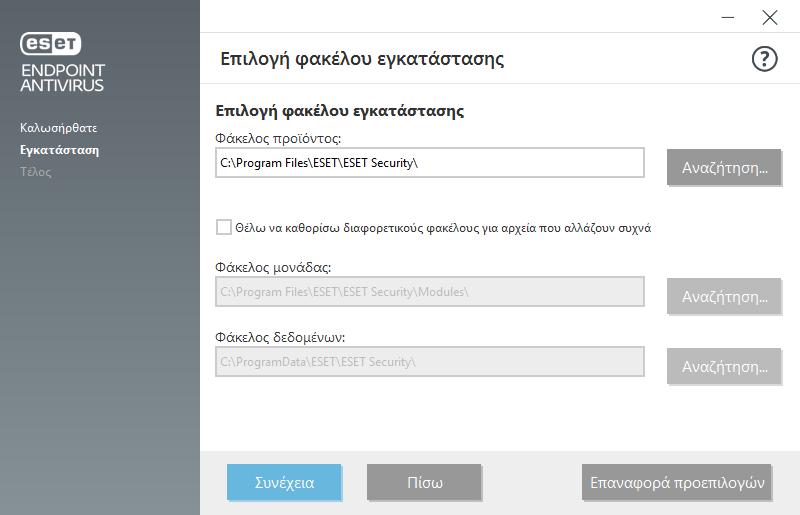Minimize the installer window
The height and width of the screenshot is (515, 800).
[728, 17]
